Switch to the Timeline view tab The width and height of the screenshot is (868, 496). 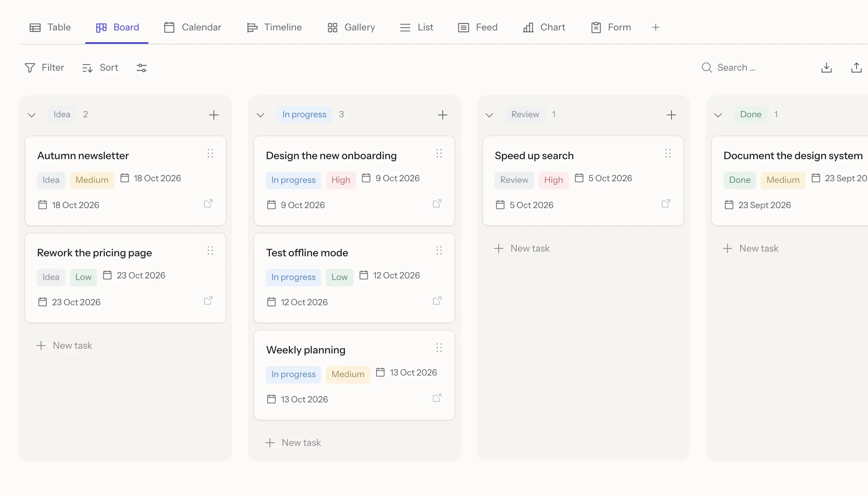274,27
